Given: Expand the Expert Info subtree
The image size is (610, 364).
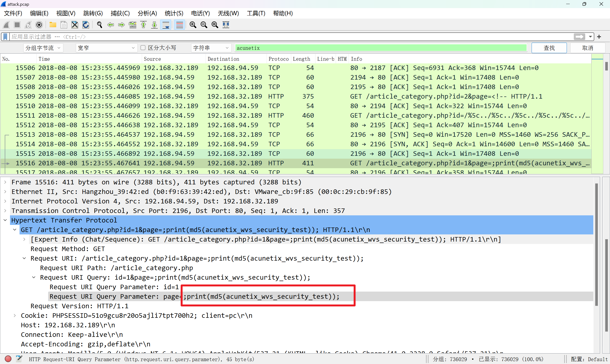Looking at the screenshot, I should 24,239.
